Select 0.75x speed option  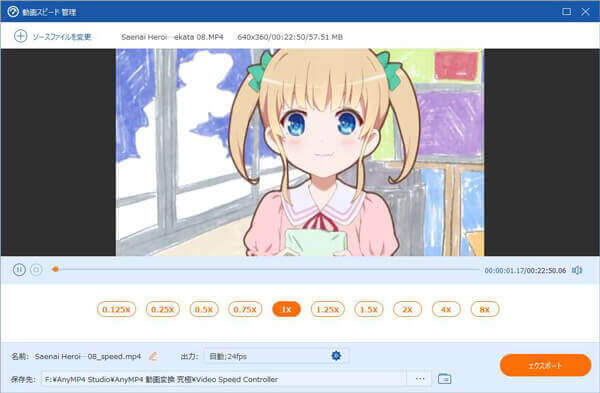tap(245, 309)
